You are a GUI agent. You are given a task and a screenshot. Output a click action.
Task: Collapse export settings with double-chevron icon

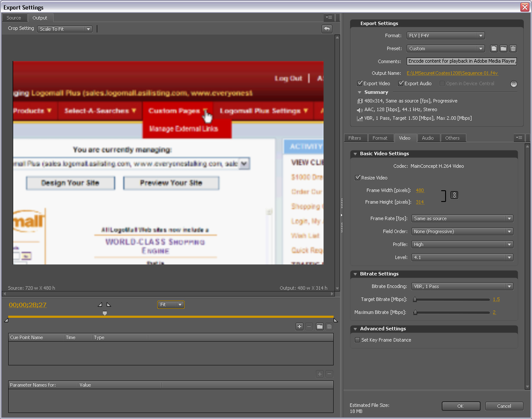click(x=513, y=84)
